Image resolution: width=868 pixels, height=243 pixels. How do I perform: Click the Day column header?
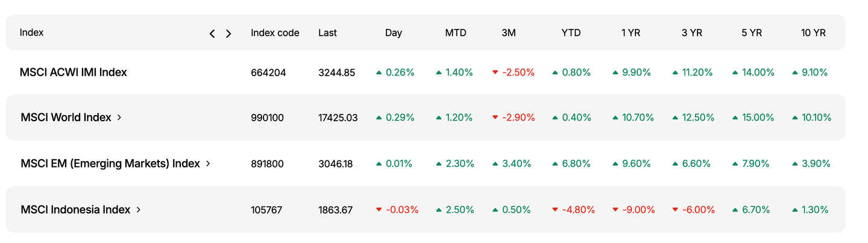coord(394,33)
